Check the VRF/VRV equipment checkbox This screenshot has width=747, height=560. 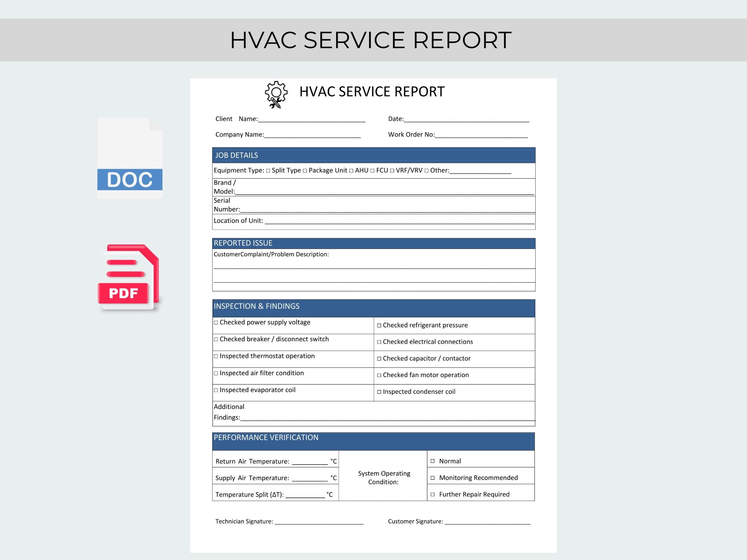(392, 171)
